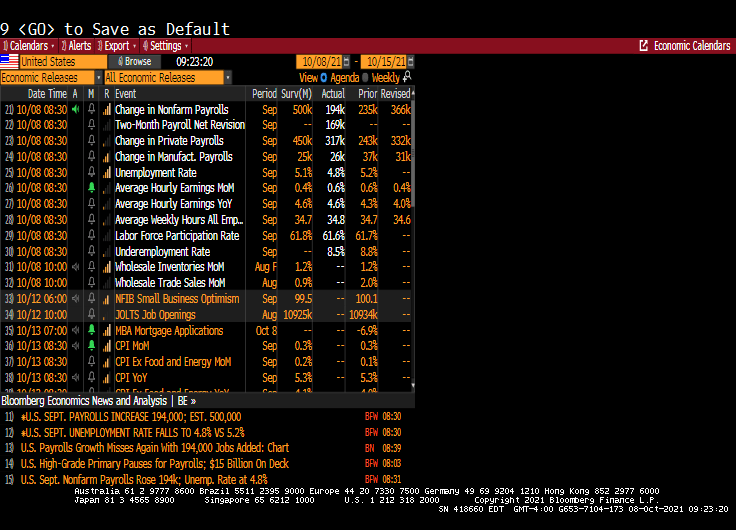Screen dimensions: 736x530
Task: Click the relevance bars icon for Unemployment Rate
Action: tap(107, 173)
